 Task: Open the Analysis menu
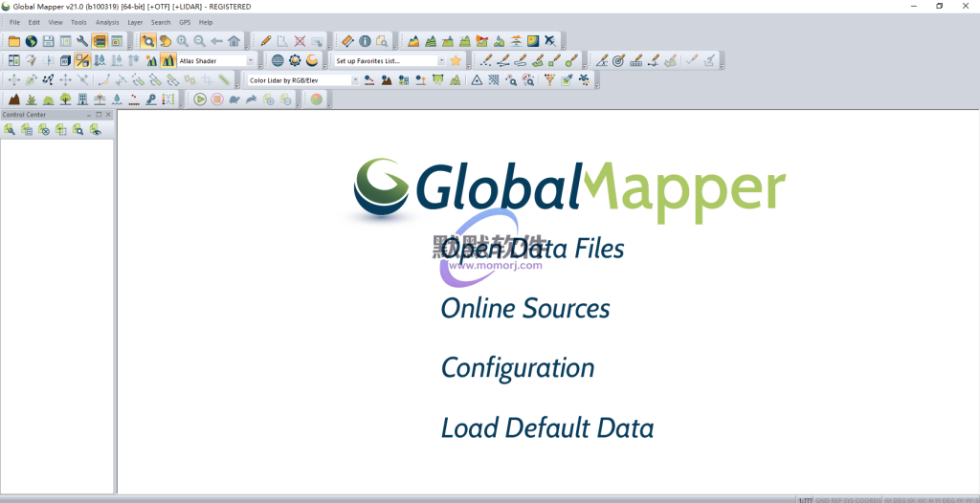tap(107, 22)
